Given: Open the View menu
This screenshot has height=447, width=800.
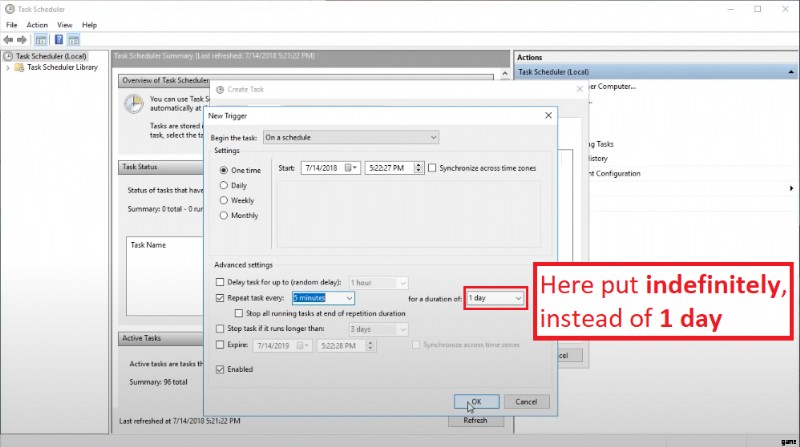Looking at the screenshot, I should [63, 24].
